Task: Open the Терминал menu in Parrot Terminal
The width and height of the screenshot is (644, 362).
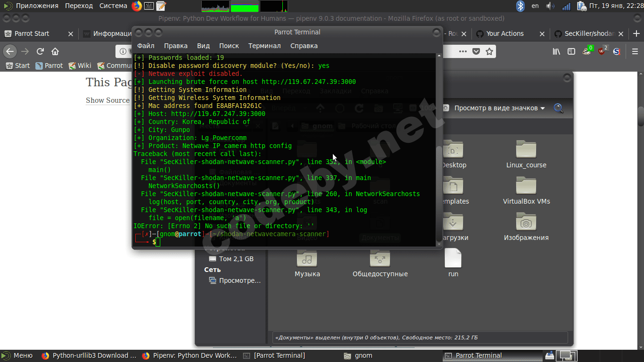Action: coord(264,46)
